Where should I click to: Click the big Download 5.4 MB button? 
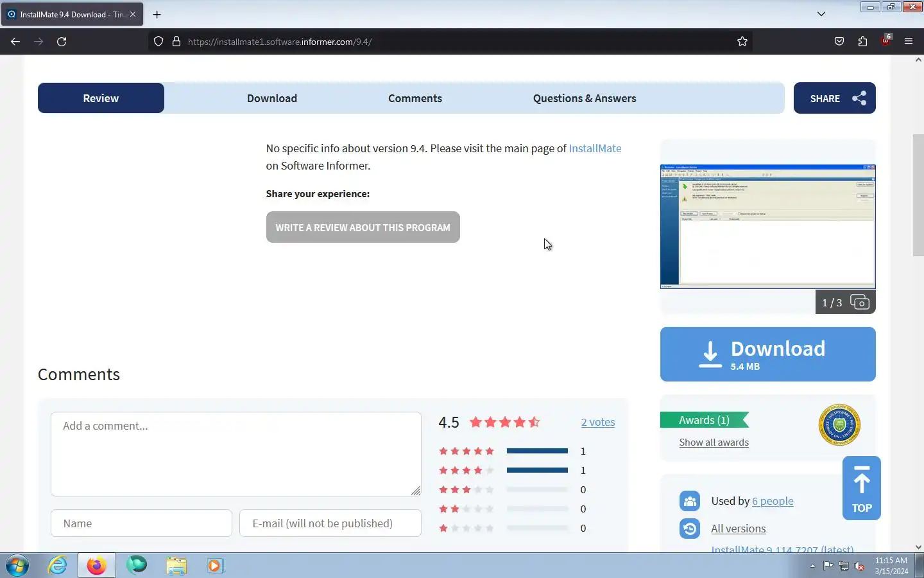point(767,355)
